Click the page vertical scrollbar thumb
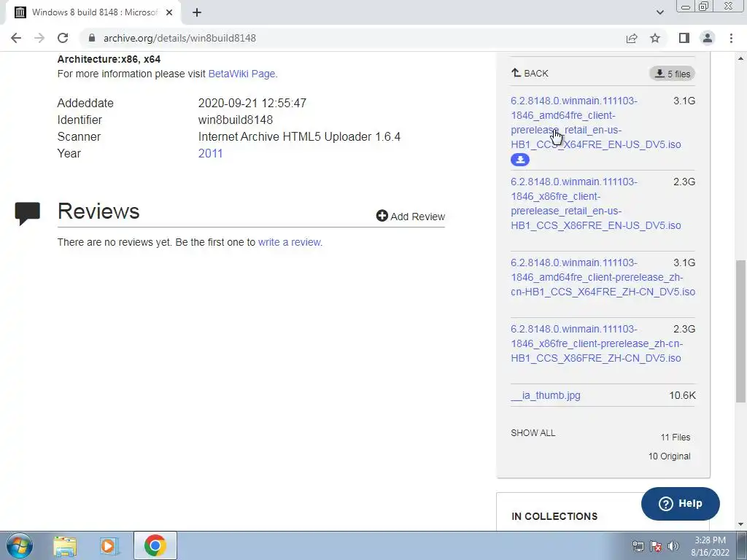Image resolution: width=747 pixels, height=560 pixels. pyautogui.click(x=740, y=331)
